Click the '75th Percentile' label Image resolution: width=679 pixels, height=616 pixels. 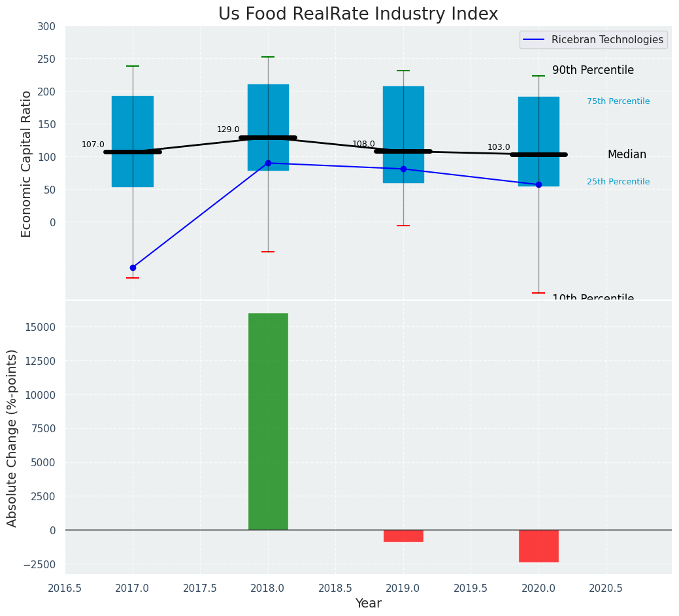618,101
